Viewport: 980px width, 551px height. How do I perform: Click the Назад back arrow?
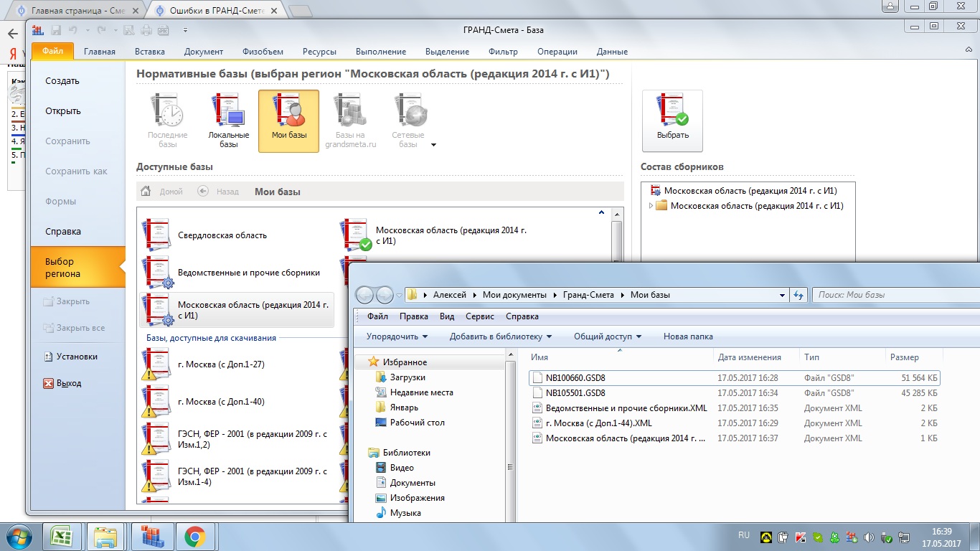pyautogui.click(x=203, y=192)
